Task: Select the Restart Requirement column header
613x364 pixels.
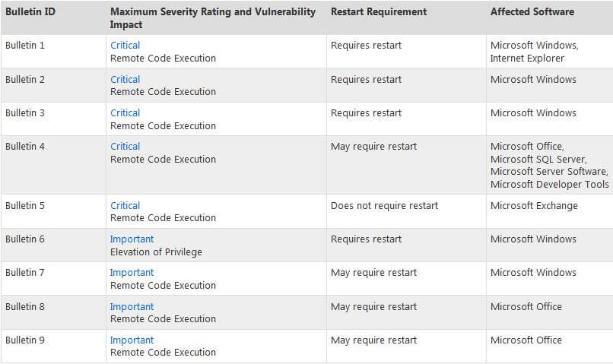Action: [x=379, y=12]
